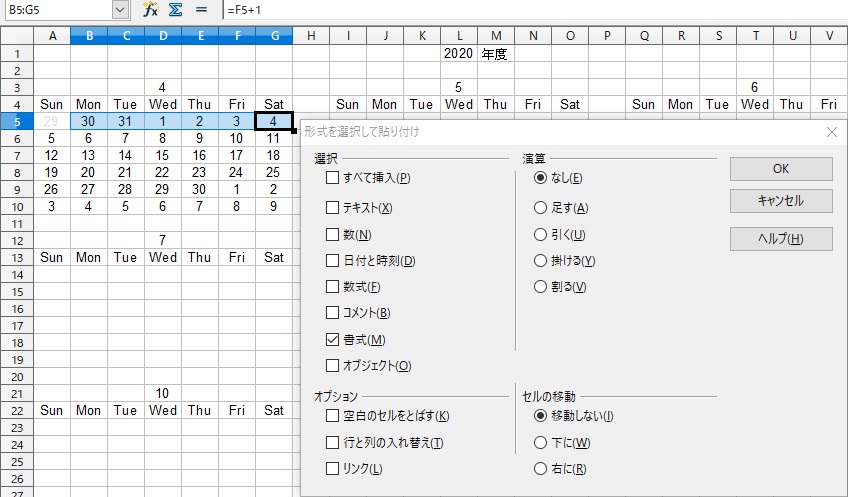
Task: Select column T header
Action: [x=755, y=36]
